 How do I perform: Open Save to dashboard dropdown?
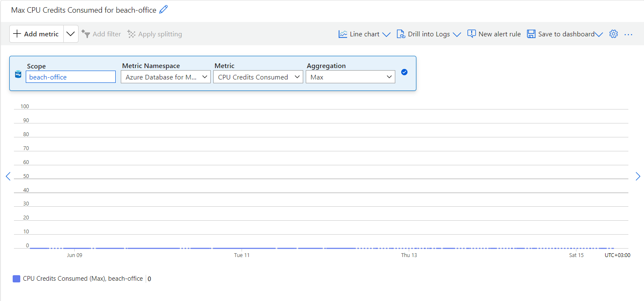click(x=565, y=34)
